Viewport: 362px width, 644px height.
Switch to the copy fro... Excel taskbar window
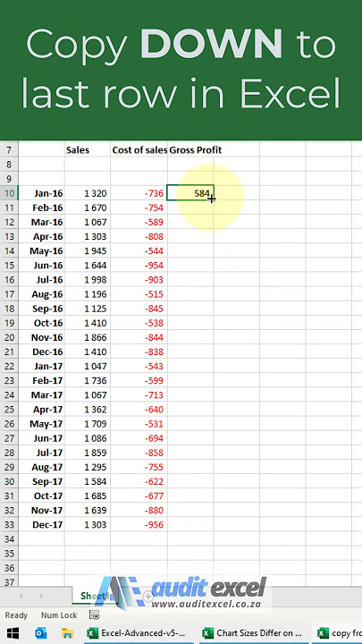click(337, 633)
